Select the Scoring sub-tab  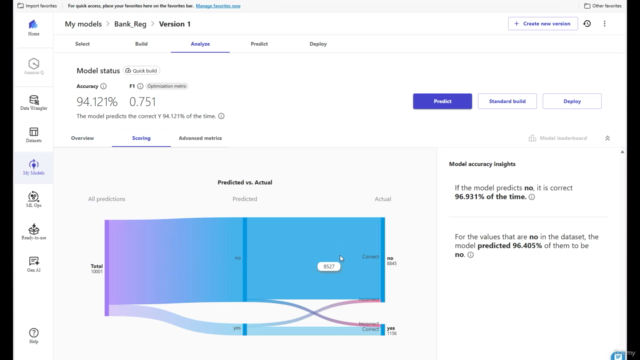(x=141, y=138)
